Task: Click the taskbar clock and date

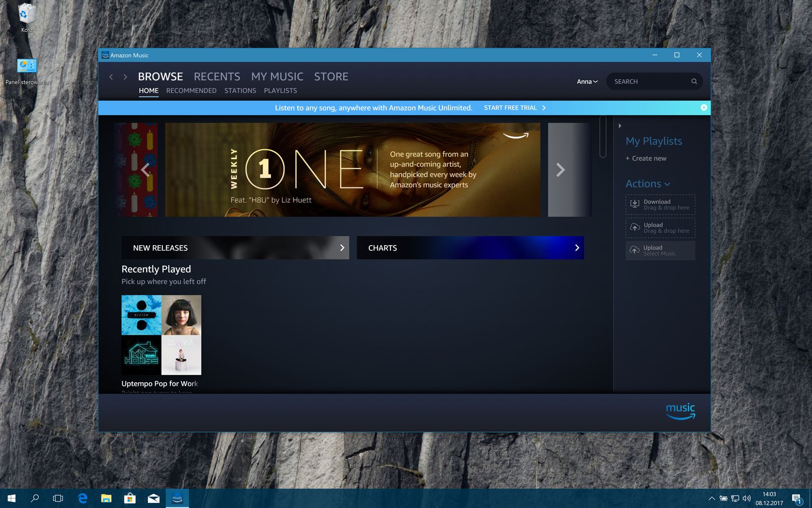Action: [769, 499]
